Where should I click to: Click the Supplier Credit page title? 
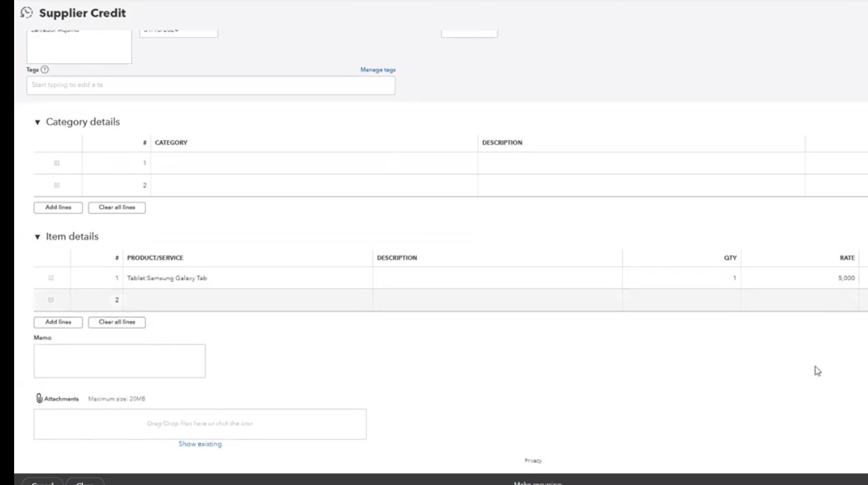[83, 13]
